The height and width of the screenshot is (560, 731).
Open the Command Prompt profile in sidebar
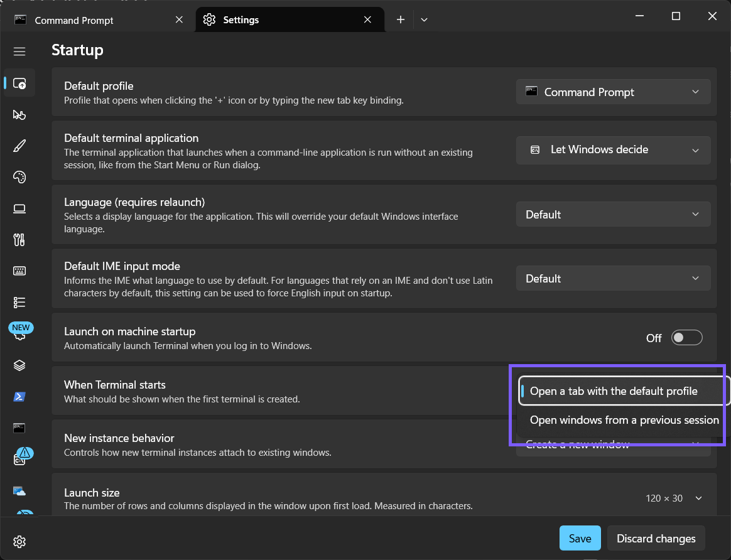pyautogui.click(x=19, y=428)
